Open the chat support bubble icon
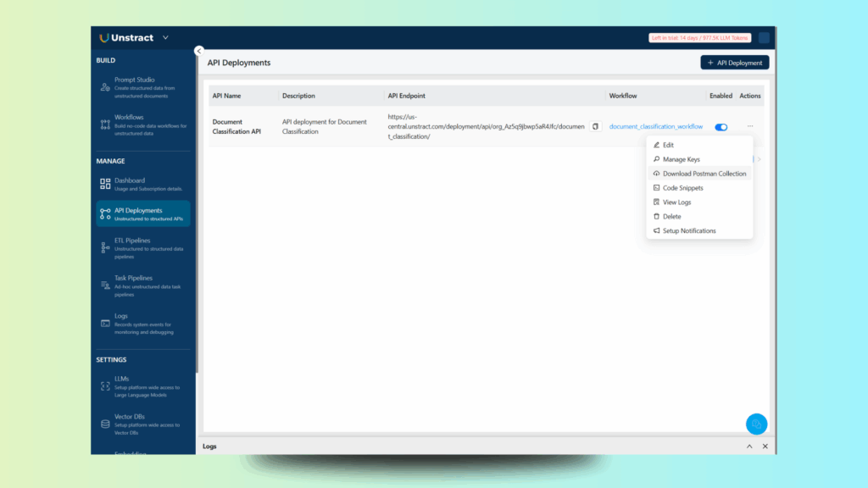Image resolution: width=868 pixels, height=488 pixels. [756, 424]
